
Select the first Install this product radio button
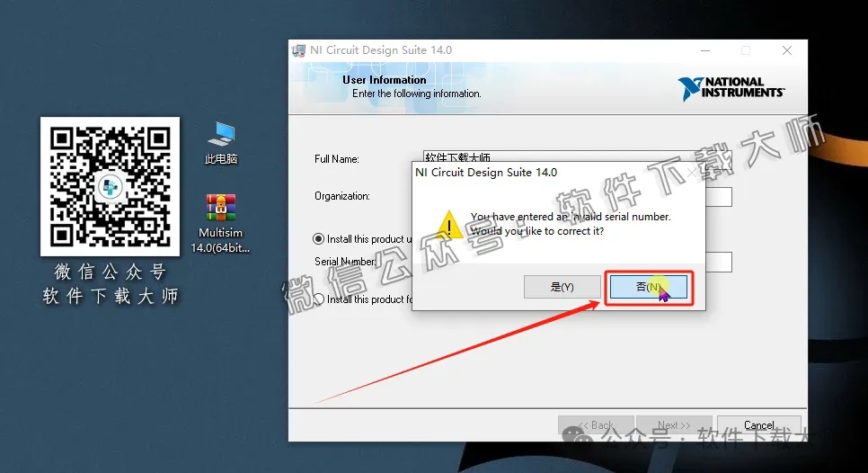click(x=318, y=239)
